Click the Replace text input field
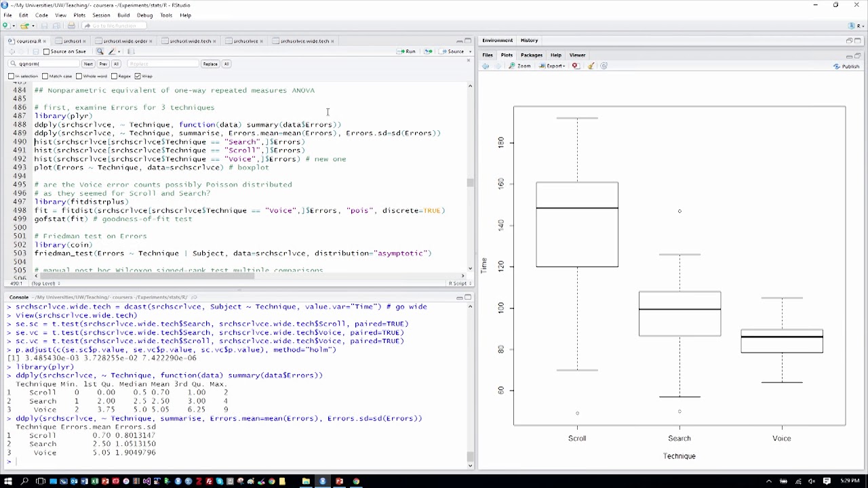The image size is (868, 488). [x=163, y=64]
